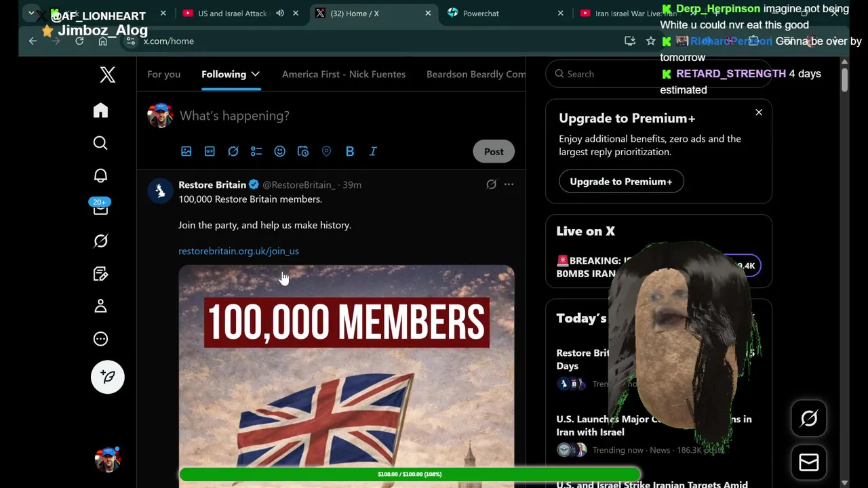Switch to For you tab
Viewport: 868px width, 488px height.
[164, 74]
